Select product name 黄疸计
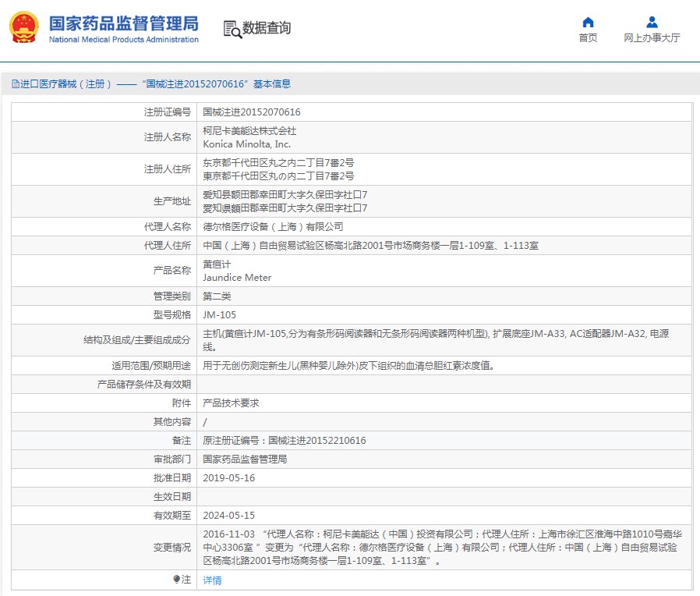Screen dimensions: 700x596 217,264
